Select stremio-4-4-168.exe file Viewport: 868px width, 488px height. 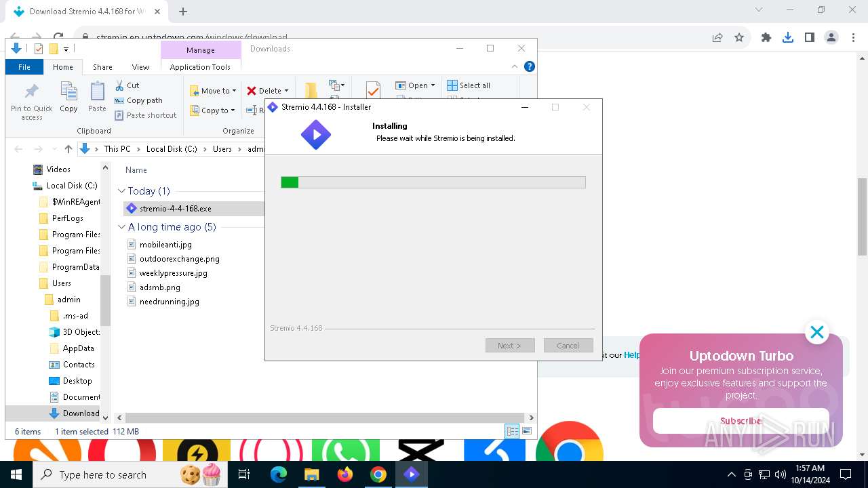point(175,209)
